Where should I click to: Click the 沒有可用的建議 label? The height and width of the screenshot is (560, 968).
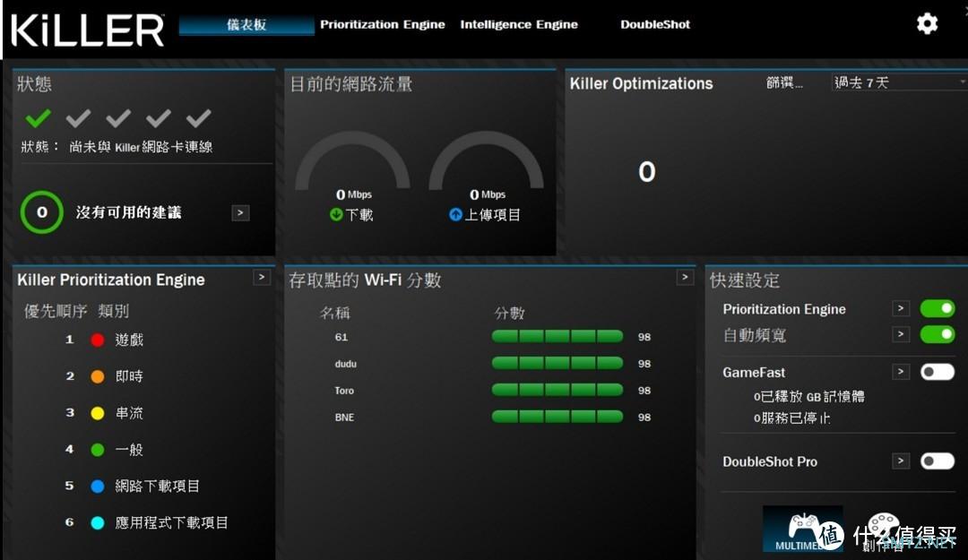128,212
